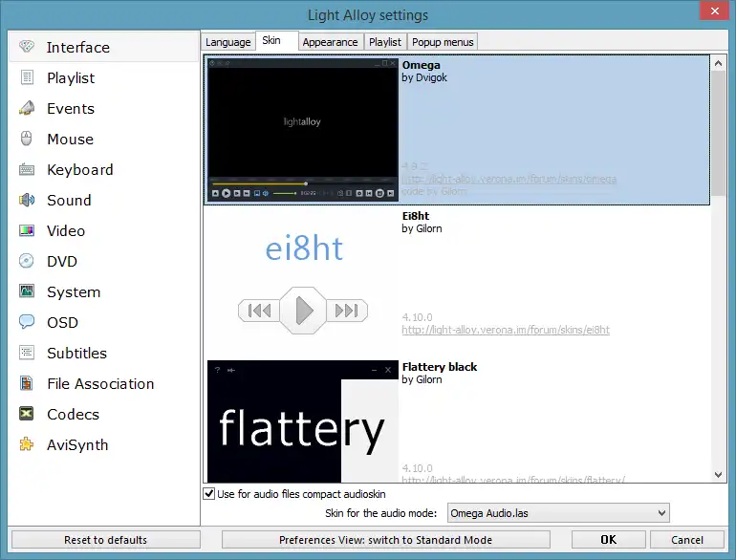Go to Keyboard settings label
This screenshot has height=560, width=736.
(x=80, y=169)
